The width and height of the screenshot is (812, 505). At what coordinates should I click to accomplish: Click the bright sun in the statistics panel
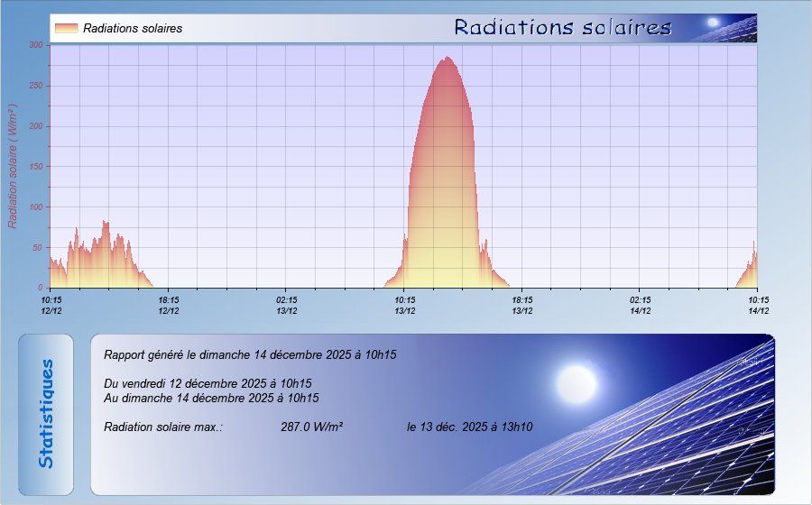coord(576,383)
